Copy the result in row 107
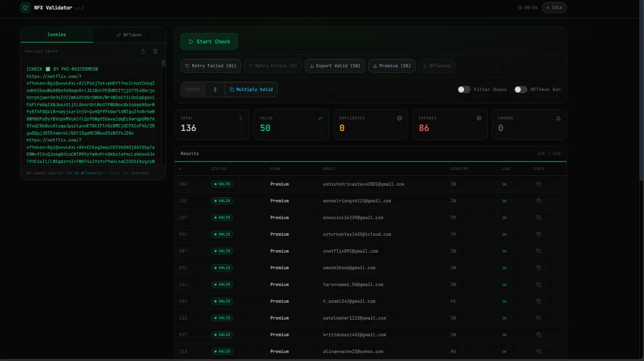 coord(539,218)
